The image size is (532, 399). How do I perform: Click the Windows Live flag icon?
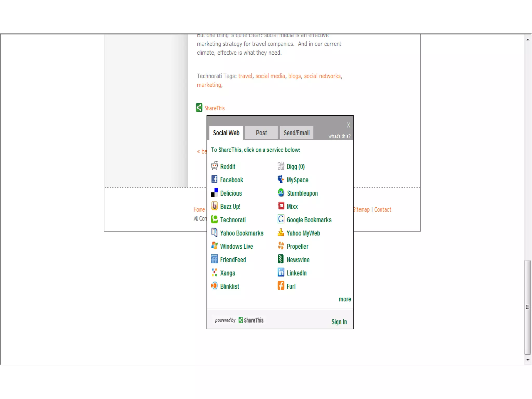(214, 246)
